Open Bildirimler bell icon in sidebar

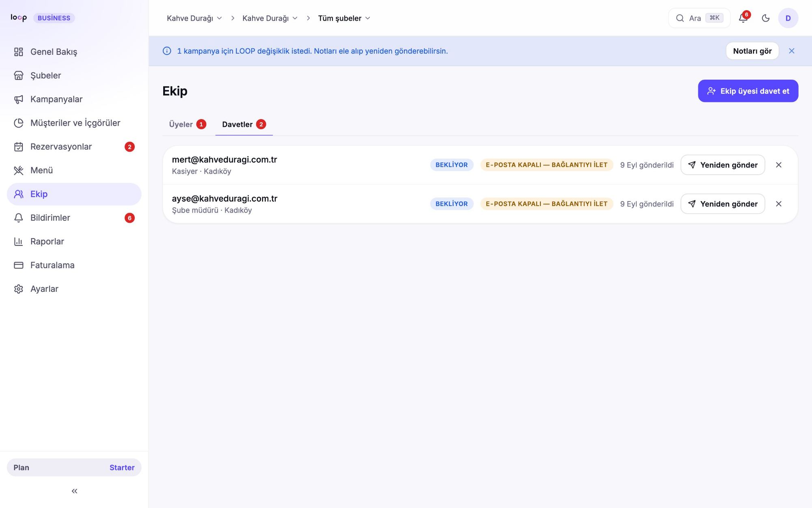click(x=19, y=218)
